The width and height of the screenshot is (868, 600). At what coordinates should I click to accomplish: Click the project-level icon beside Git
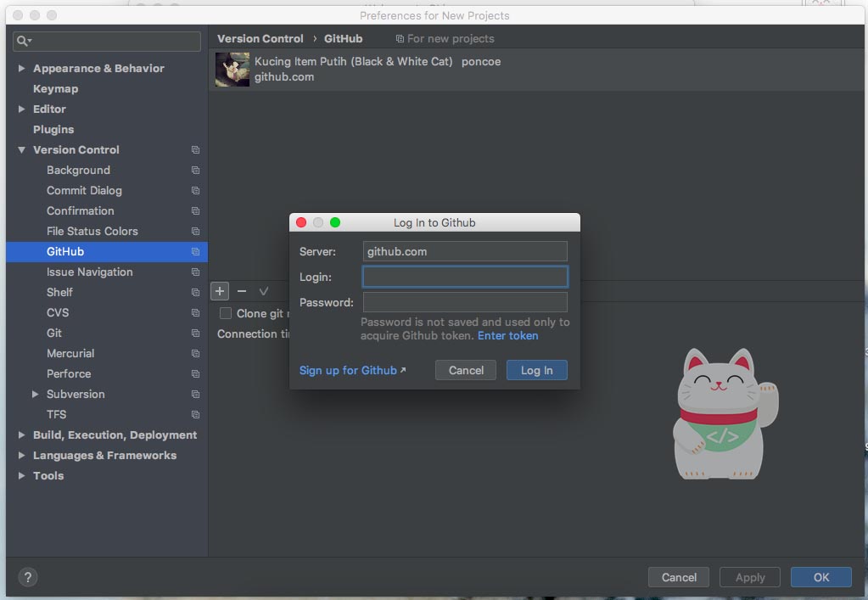pyautogui.click(x=195, y=334)
